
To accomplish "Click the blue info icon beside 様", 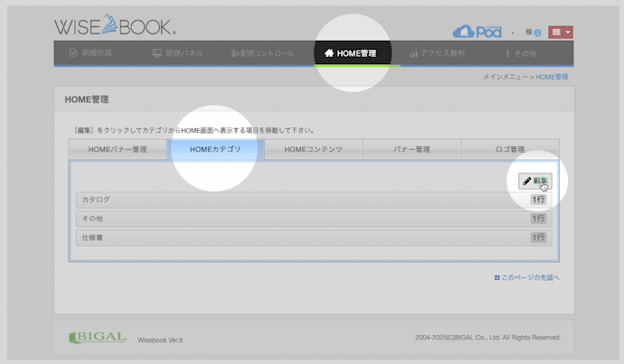I will pyautogui.click(x=538, y=33).
